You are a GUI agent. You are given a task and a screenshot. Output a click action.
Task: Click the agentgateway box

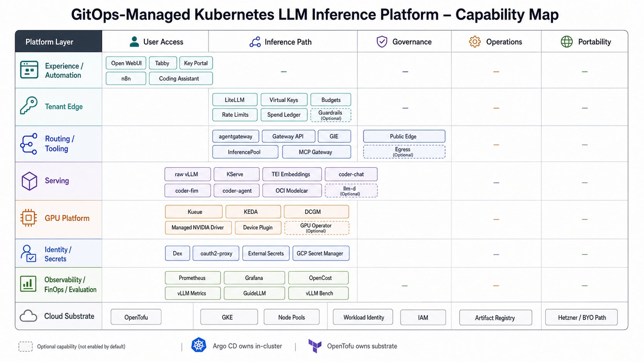coord(236,136)
